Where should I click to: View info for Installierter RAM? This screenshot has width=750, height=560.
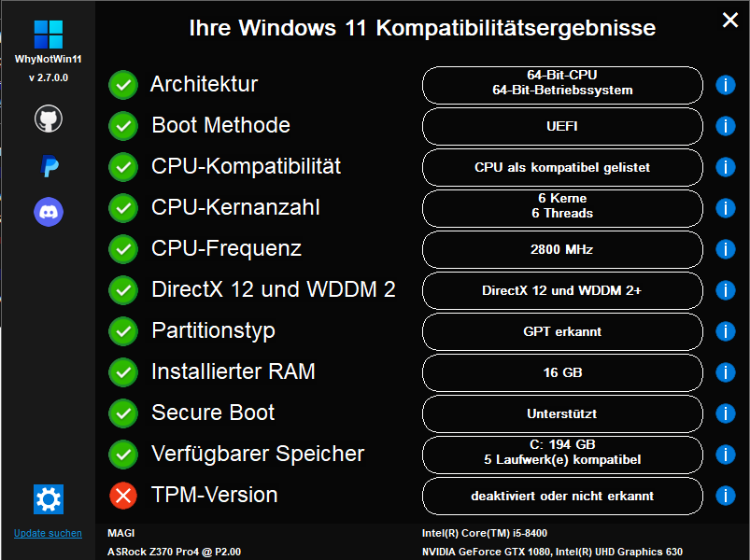pos(726,372)
